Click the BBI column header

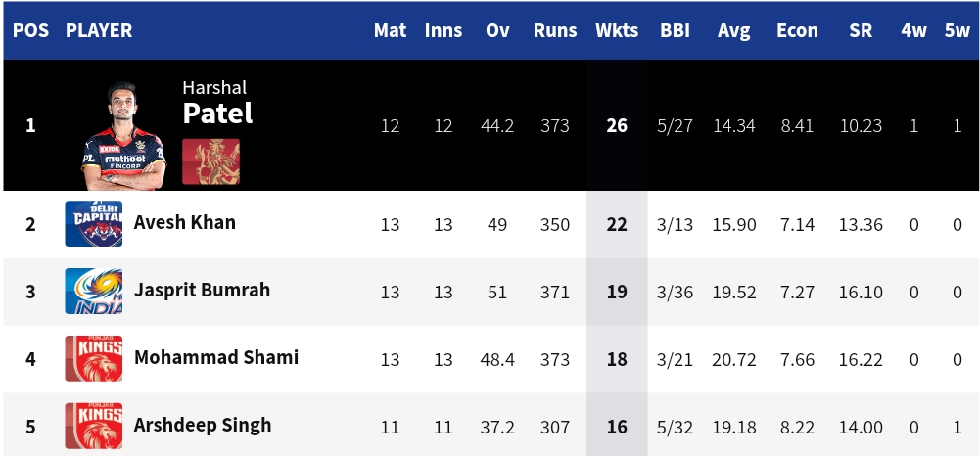click(675, 30)
